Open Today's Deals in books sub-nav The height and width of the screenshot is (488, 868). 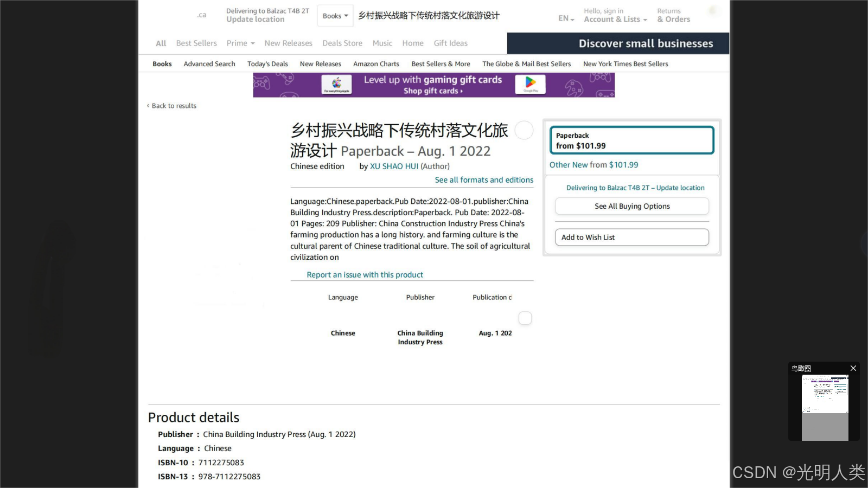(267, 64)
